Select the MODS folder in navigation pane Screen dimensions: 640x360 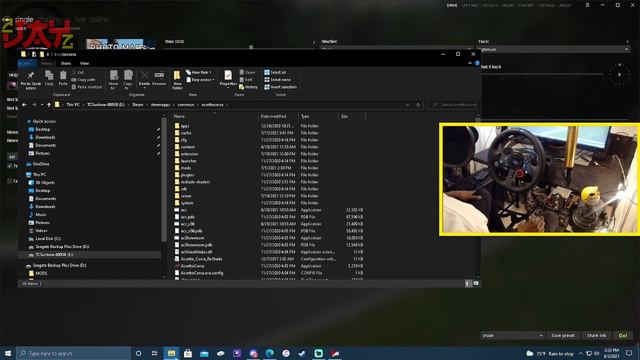coord(41,273)
